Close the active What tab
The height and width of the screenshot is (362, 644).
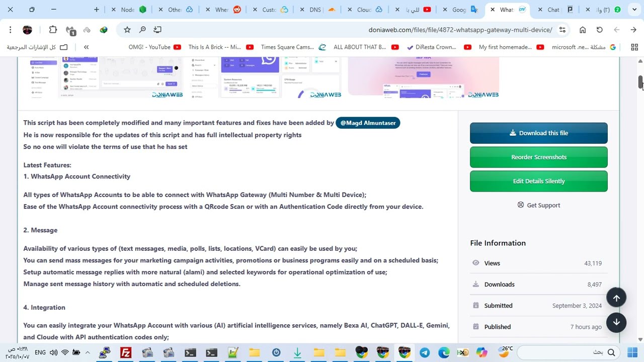point(493,10)
